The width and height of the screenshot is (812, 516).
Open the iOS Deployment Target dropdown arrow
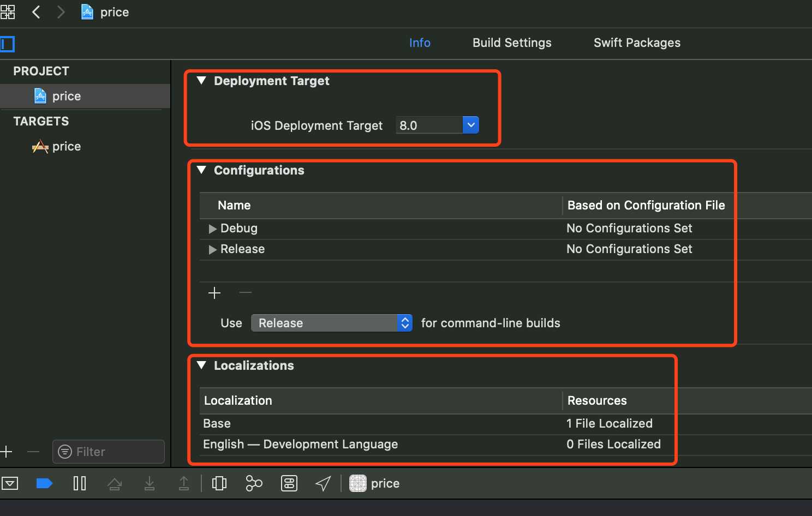(x=471, y=125)
